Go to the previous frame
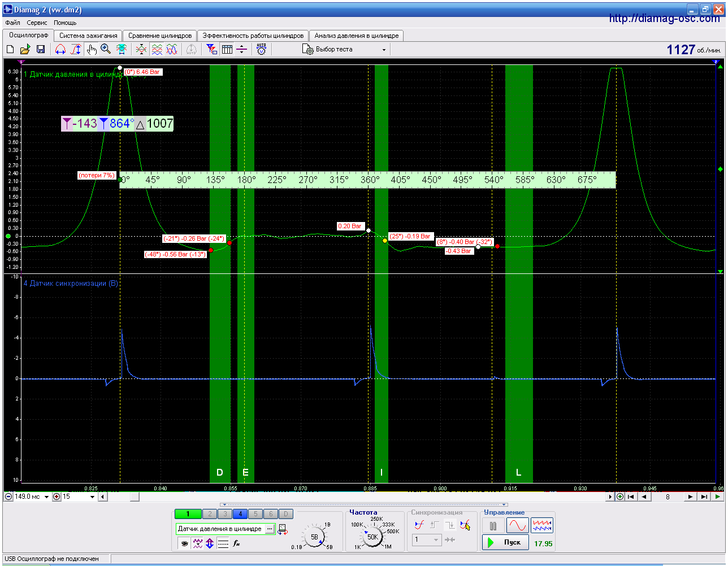 tap(644, 497)
